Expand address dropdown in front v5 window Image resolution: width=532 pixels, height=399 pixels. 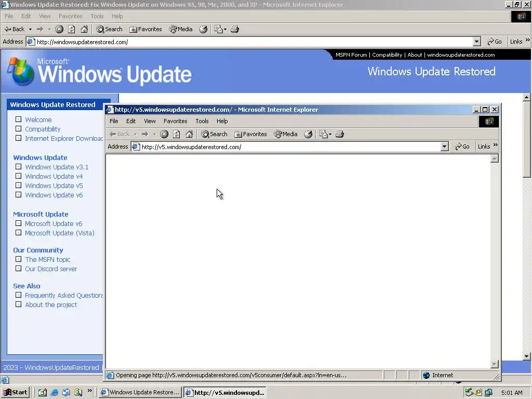pyautogui.click(x=445, y=147)
